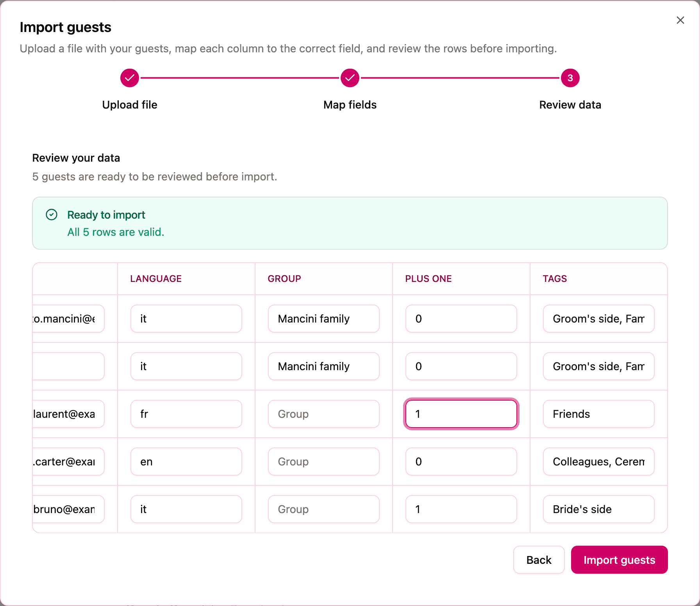Edit the email field containing o.mancini
Screen dimensions: 700x606
(68, 319)
